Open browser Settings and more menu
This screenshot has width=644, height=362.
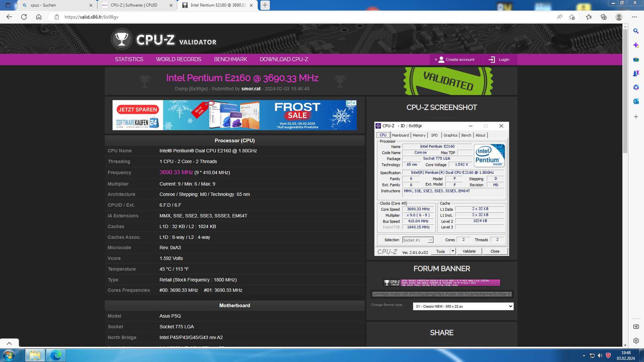click(x=634, y=17)
